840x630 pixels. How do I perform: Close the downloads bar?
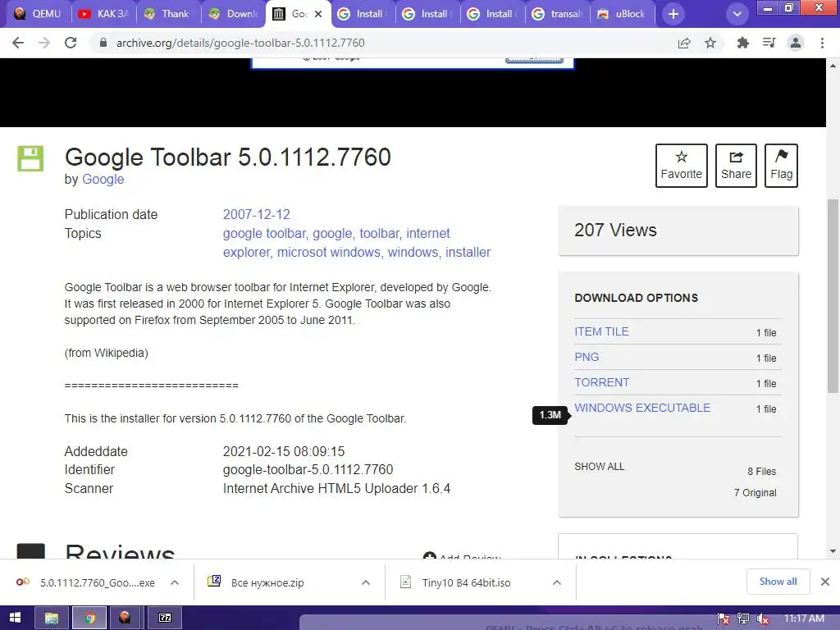point(825,582)
